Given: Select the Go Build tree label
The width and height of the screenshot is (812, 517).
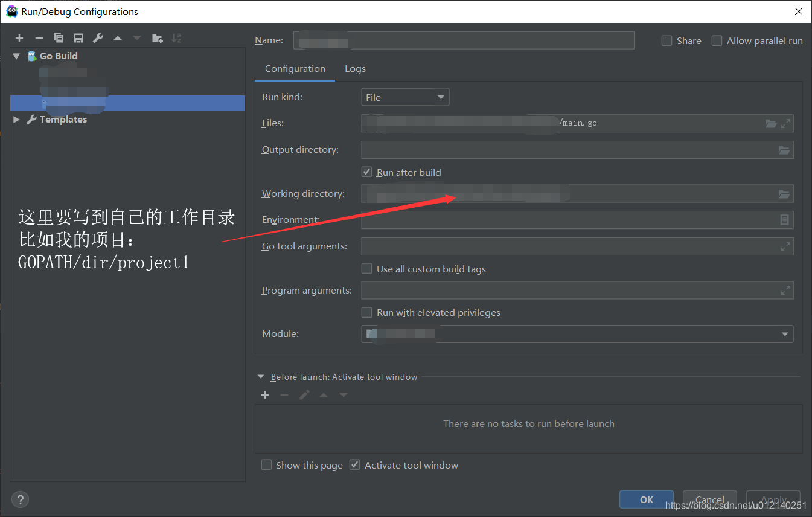Looking at the screenshot, I should coord(59,56).
